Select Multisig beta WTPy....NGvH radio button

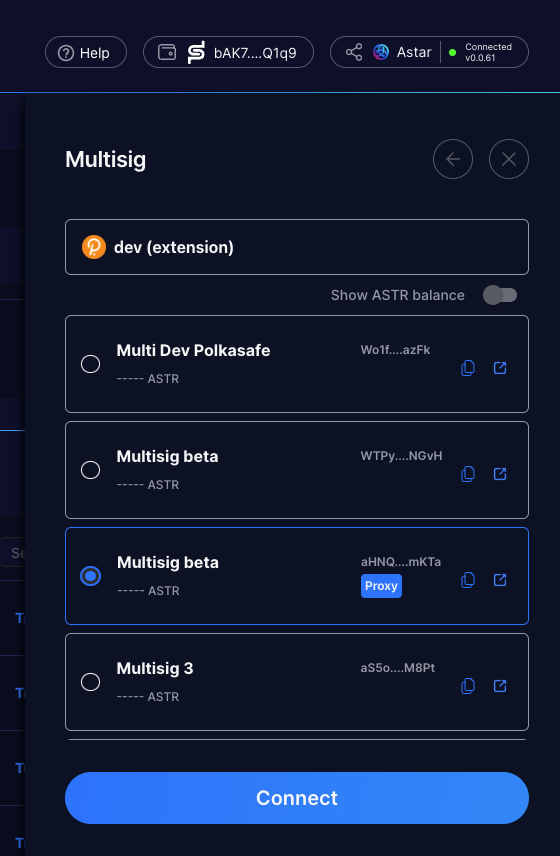pos(91,470)
